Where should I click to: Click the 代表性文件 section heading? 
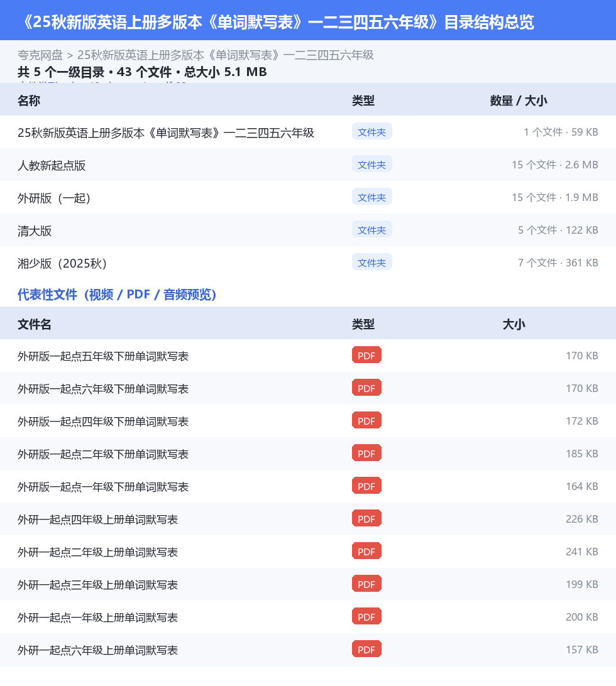point(117,295)
